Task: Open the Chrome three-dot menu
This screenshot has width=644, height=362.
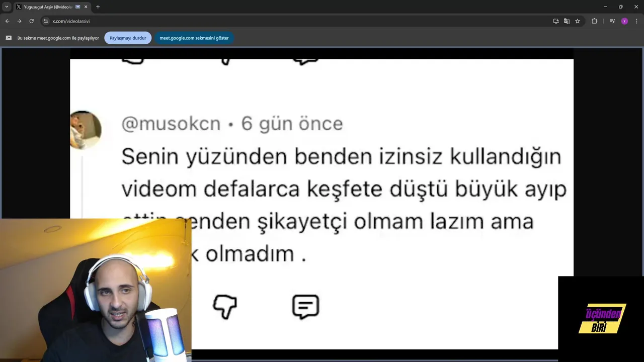Action: tap(636, 21)
